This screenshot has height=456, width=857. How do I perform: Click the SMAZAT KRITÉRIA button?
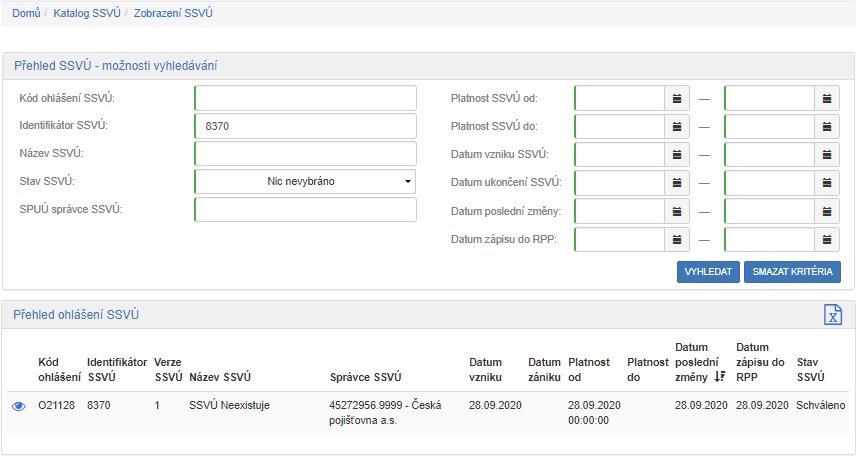(x=792, y=272)
